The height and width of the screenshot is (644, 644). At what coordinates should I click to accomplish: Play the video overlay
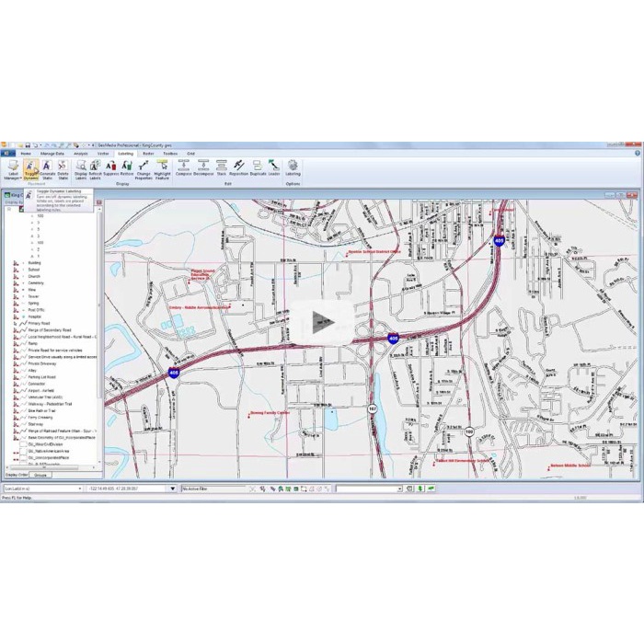click(322, 322)
